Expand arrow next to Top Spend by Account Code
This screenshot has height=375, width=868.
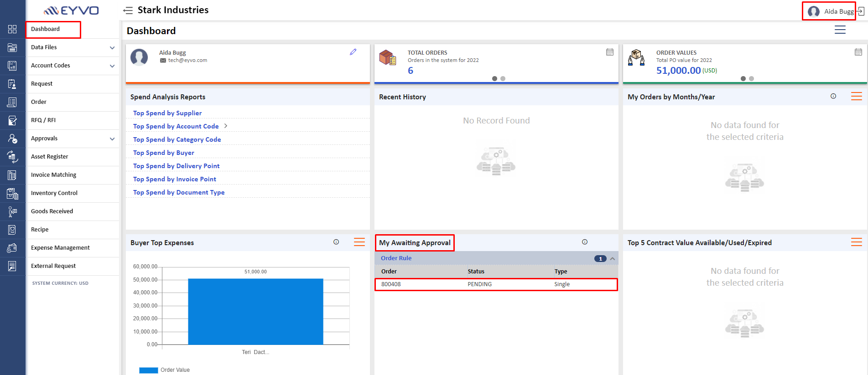(226, 126)
